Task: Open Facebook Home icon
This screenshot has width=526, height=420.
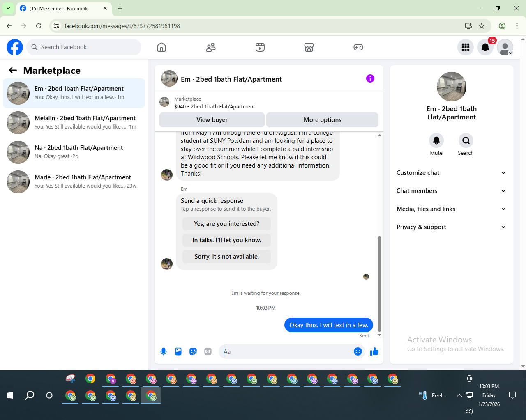Action: (x=161, y=47)
